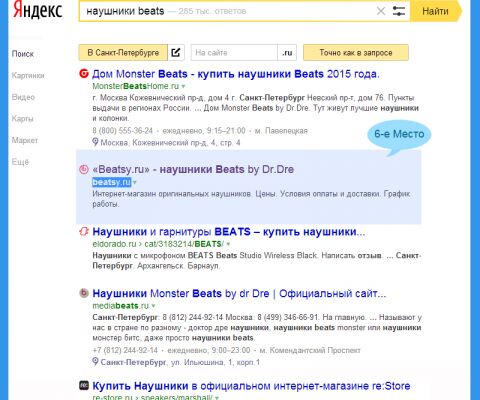Click the Найти search button
The image size is (480, 400).
point(435,11)
